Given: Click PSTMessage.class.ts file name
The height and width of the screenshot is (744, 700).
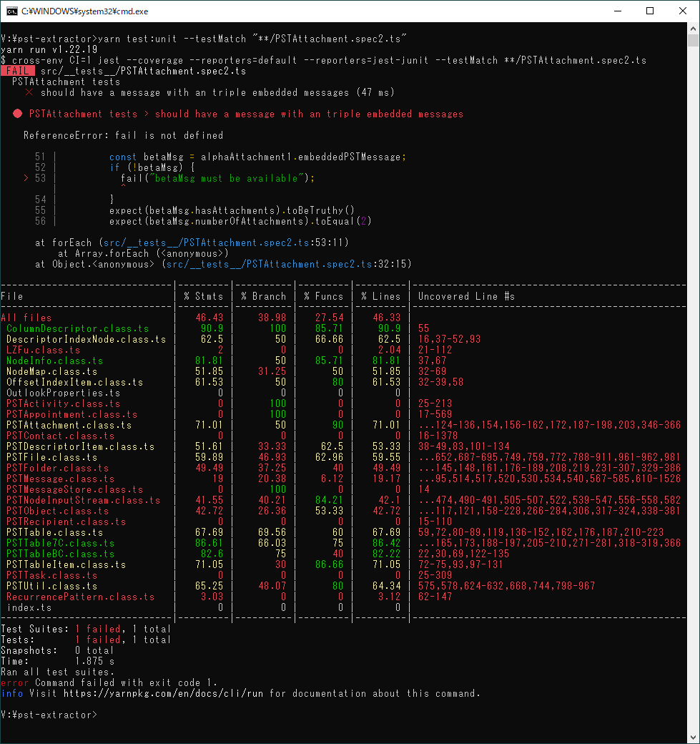Looking at the screenshot, I should click(x=60, y=479).
